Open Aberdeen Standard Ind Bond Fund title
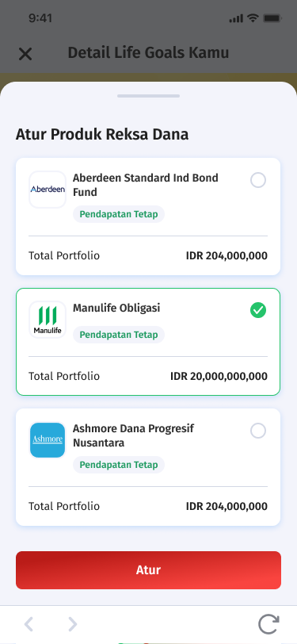Image resolution: width=297 pixels, height=644 pixels. 146,185
